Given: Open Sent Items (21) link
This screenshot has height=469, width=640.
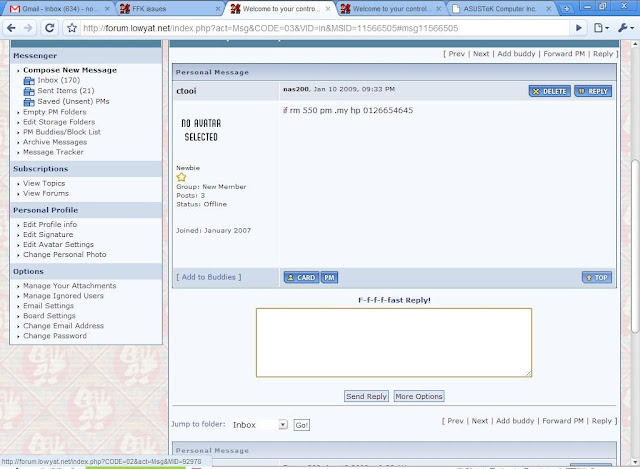Looking at the screenshot, I should [66, 91].
